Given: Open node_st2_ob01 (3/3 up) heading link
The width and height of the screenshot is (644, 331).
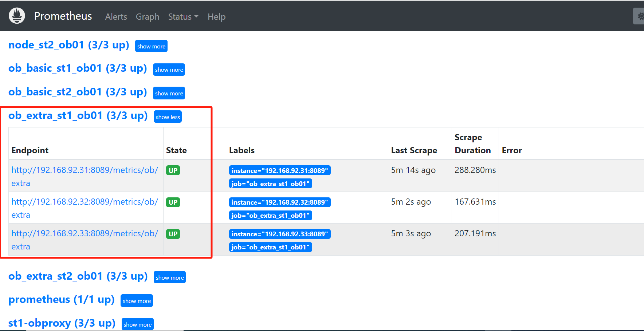Looking at the screenshot, I should pos(69,45).
